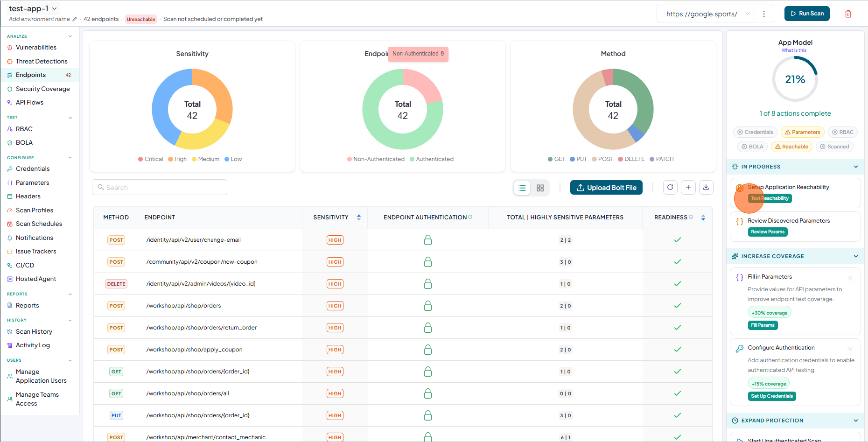Click the Configure Authentication key icon
The image size is (868, 442).
(x=739, y=349)
